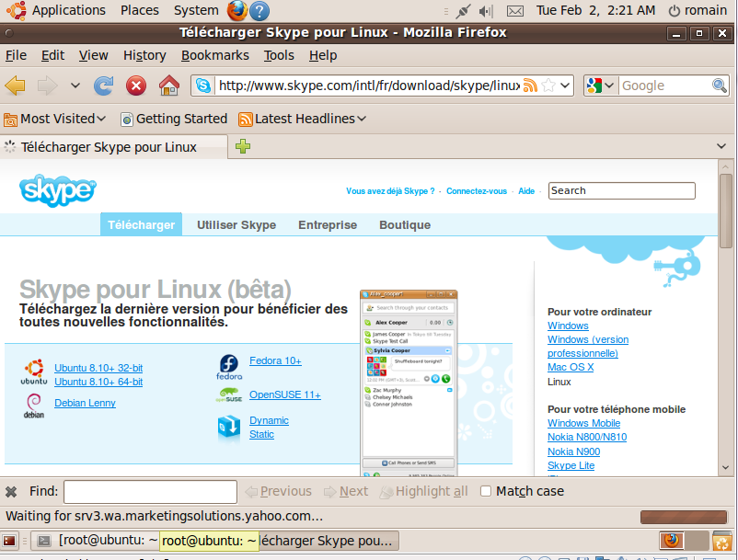The height and width of the screenshot is (560, 738).
Task: Stop loading with the red Stop icon
Action: (x=136, y=86)
